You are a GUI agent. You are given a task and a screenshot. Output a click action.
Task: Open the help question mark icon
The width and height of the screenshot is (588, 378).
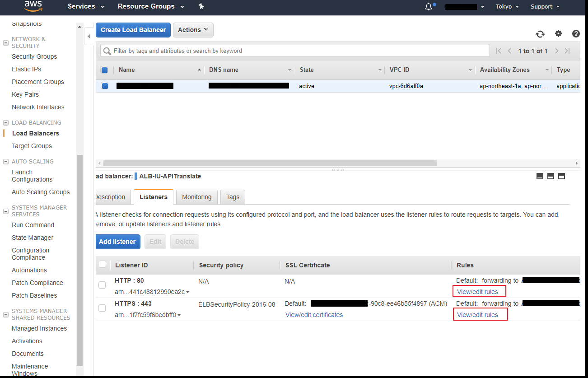[576, 33]
